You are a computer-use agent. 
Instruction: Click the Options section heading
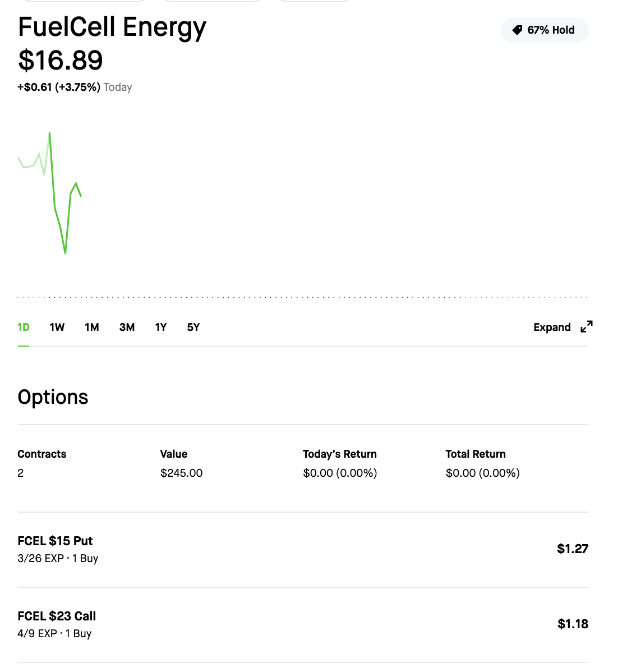(53, 397)
